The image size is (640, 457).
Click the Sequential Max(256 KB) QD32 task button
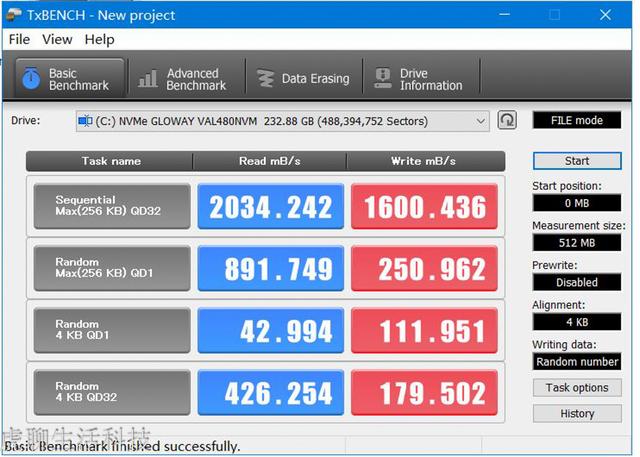click(x=112, y=206)
